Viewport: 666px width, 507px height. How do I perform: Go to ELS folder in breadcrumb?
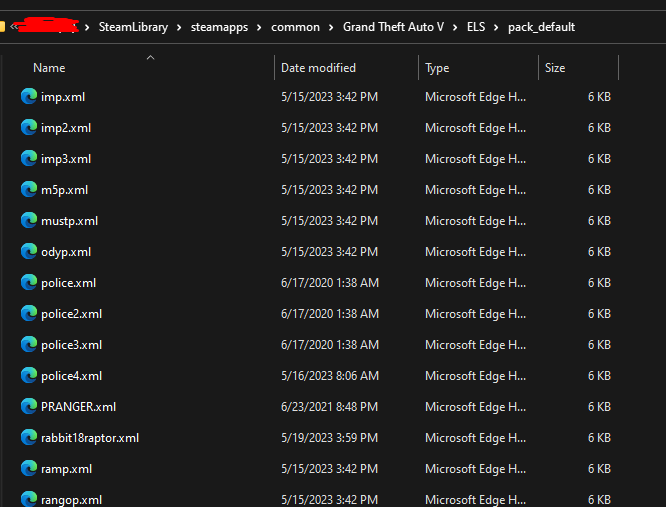pos(476,27)
